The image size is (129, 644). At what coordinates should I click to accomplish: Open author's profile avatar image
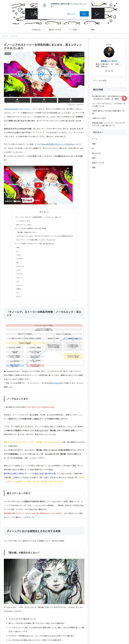pyautogui.click(x=109, y=52)
